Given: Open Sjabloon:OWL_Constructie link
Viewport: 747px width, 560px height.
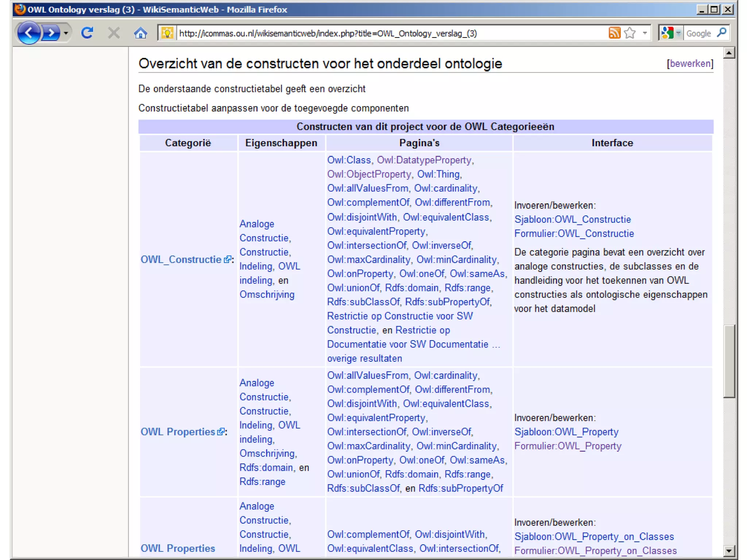Looking at the screenshot, I should pos(572,219).
